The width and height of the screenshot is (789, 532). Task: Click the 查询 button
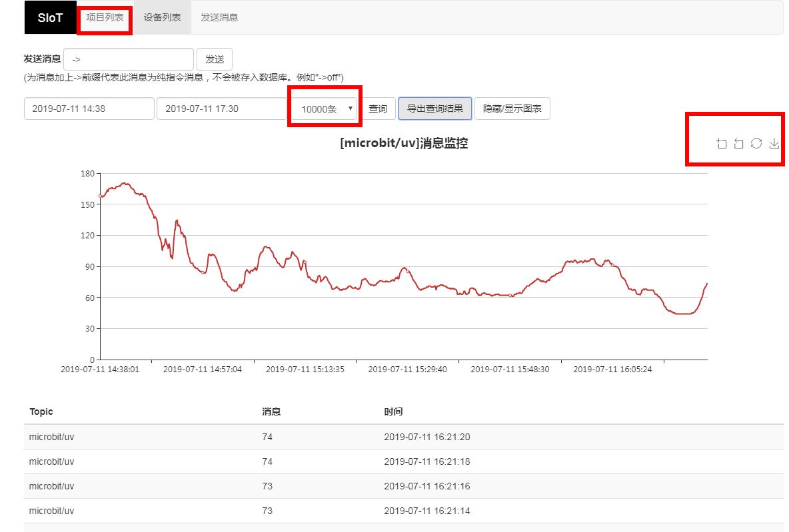(x=378, y=109)
